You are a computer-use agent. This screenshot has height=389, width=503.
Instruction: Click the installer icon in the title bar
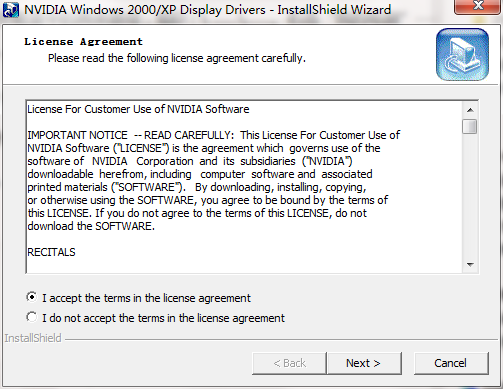point(11,10)
